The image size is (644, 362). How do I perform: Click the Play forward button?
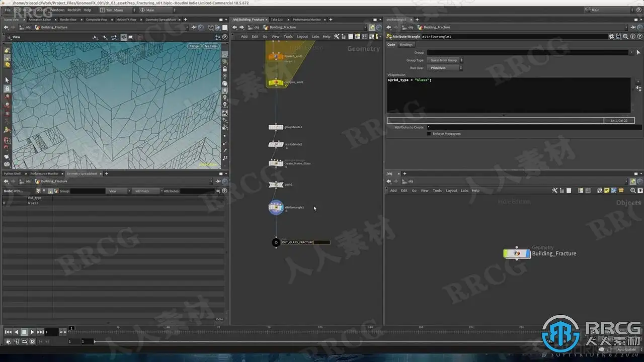[32, 332]
